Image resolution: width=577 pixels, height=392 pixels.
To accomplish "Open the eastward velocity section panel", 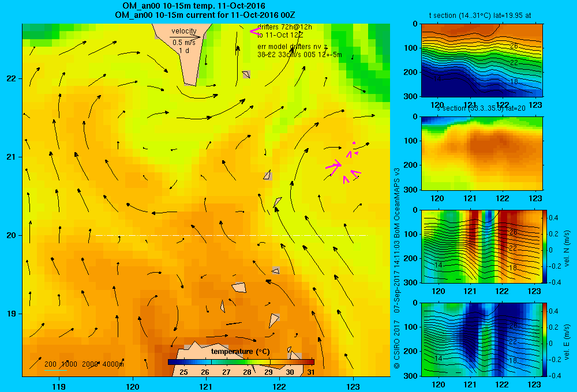I will point(481,340).
